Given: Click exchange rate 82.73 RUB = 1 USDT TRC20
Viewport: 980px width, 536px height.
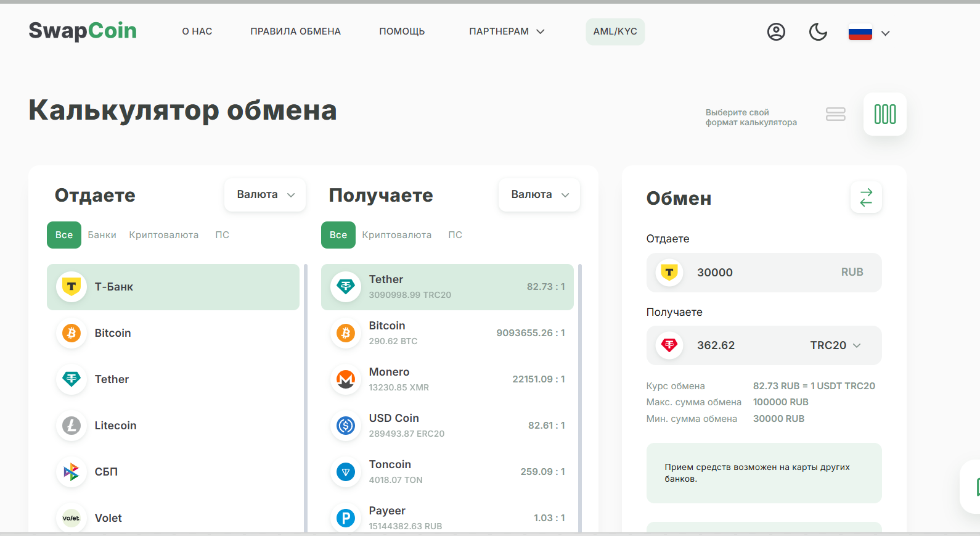Looking at the screenshot, I should [814, 386].
